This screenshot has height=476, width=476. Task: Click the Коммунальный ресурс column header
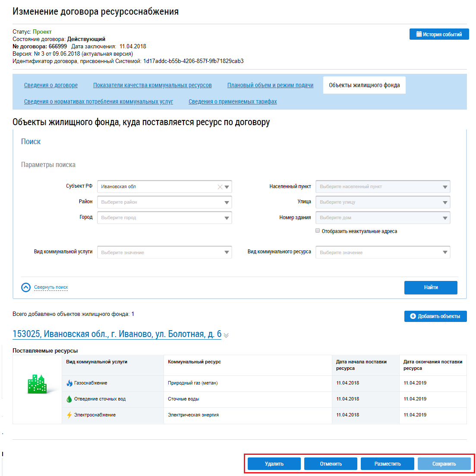pyautogui.click(x=248, y=365)
